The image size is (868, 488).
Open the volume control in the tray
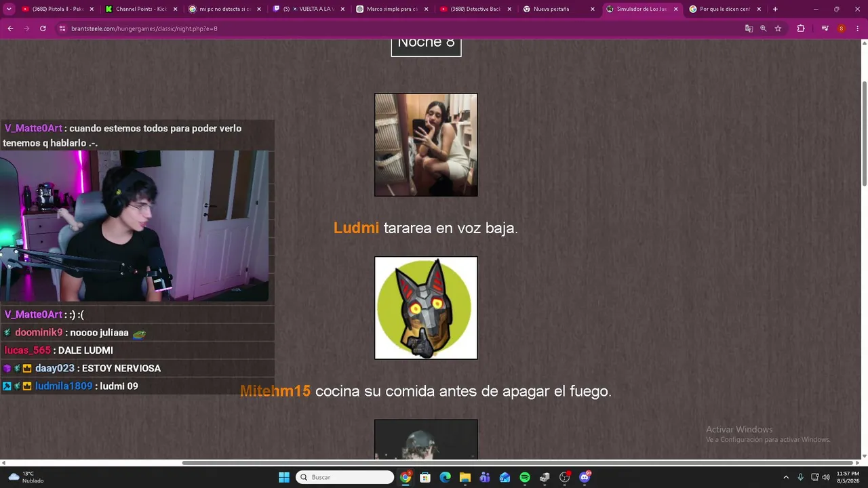click(x=826, y=477)
